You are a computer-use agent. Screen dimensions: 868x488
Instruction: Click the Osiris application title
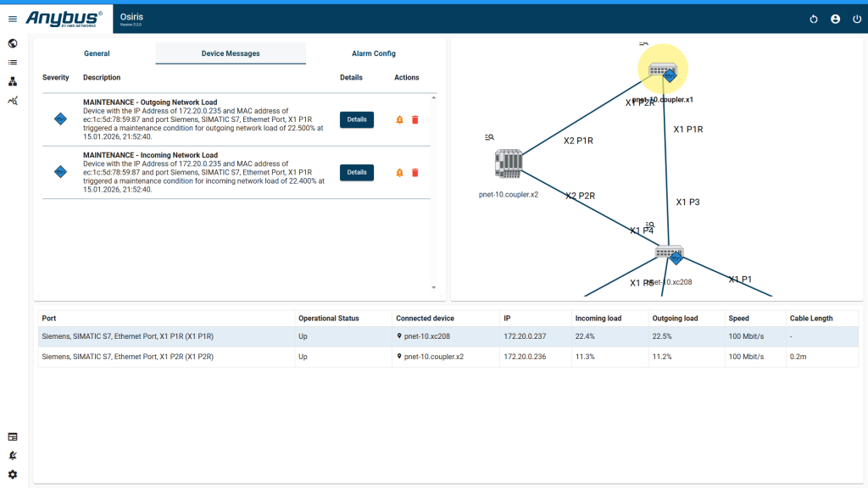[x=131, y=17]
